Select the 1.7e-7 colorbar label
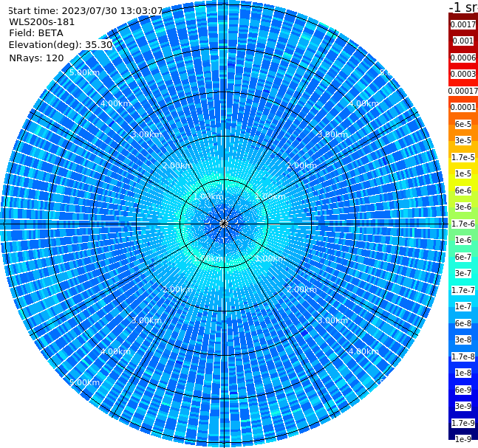The width and height of the screenshot is (478, 448). [x=463, y=290]
